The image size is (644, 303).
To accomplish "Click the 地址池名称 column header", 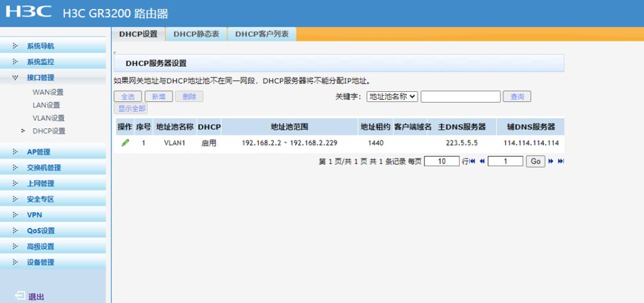I will pyautogui.click(x=175, y=127).
